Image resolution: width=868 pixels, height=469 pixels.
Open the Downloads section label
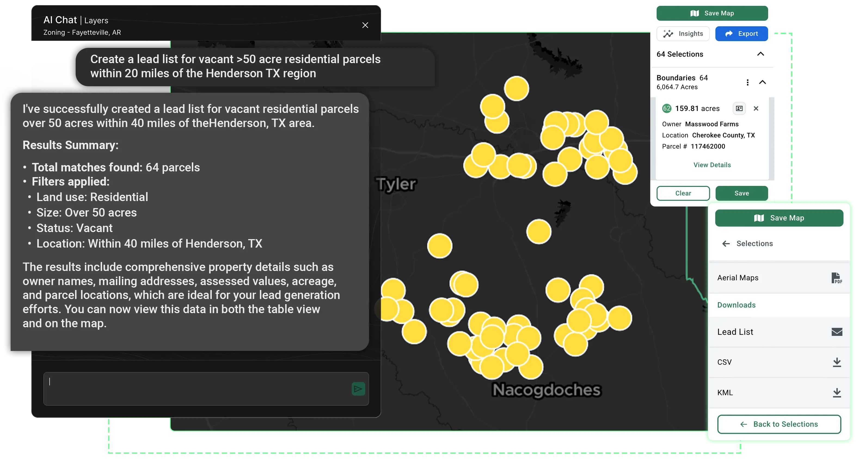click(x=736, y=305)
